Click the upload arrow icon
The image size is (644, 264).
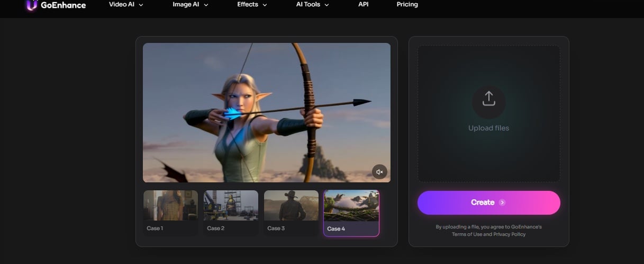488,98
